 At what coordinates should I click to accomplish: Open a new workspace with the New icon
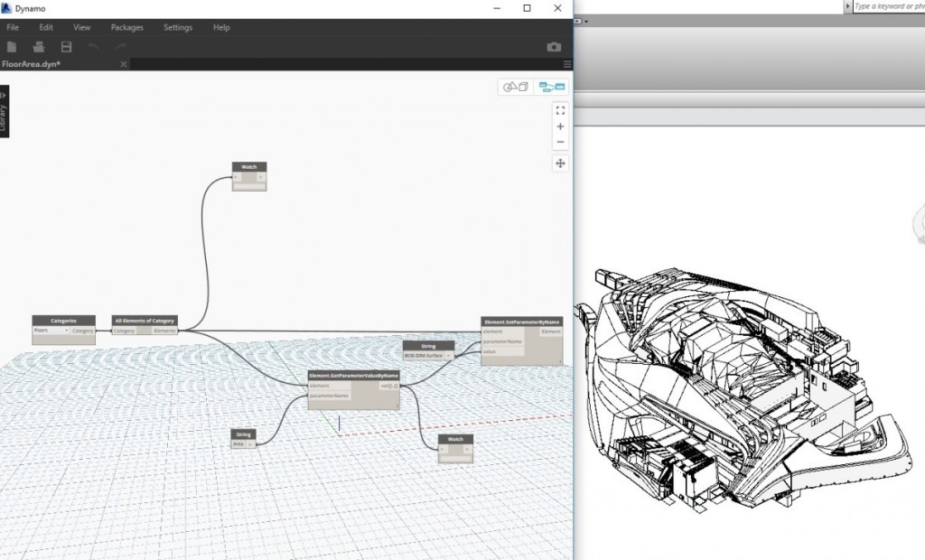click(12, 46)
